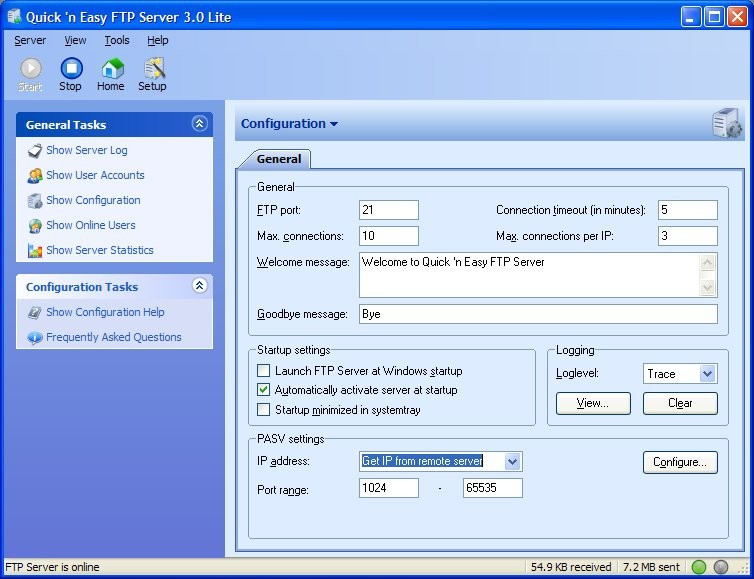Open Setup from the toolbar
Screen dimensions: 754x579
(153, 68)
